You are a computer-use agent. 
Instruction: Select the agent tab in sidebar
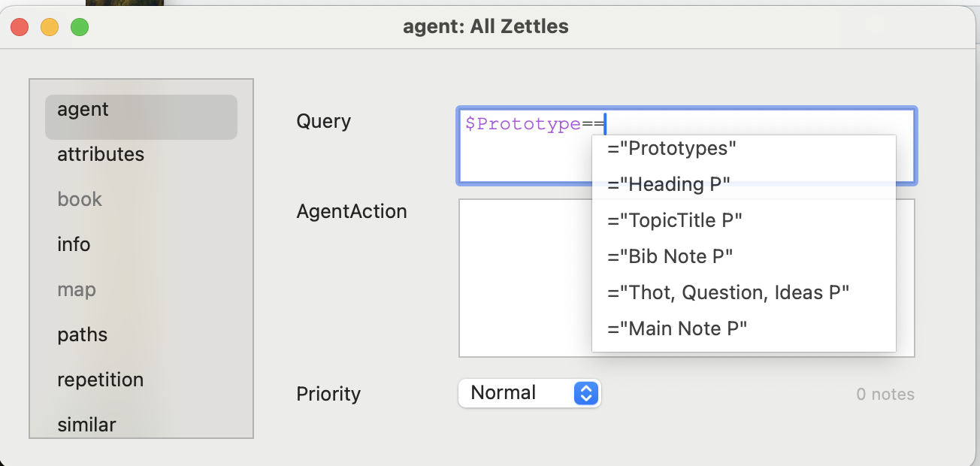click(141, 110)
